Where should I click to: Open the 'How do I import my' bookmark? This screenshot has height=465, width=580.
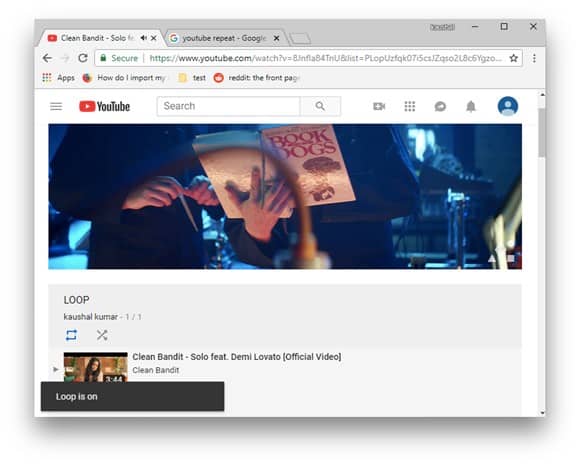pos(124,78)
